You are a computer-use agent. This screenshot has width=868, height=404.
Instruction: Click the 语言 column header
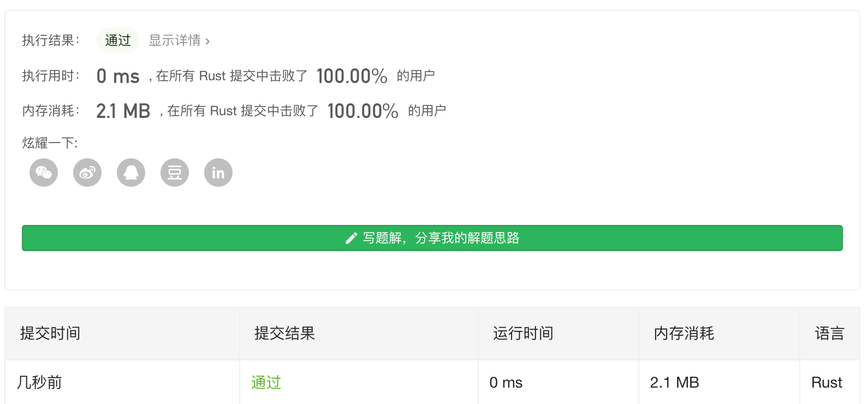tap(829, 333)
